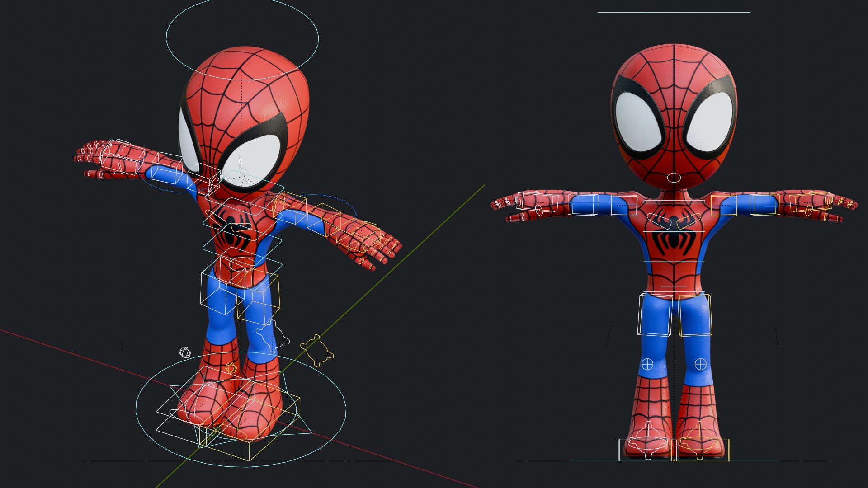Select white hand box control in front view
The width and height of the screenshot is (868, 488).
coord(537,203)
